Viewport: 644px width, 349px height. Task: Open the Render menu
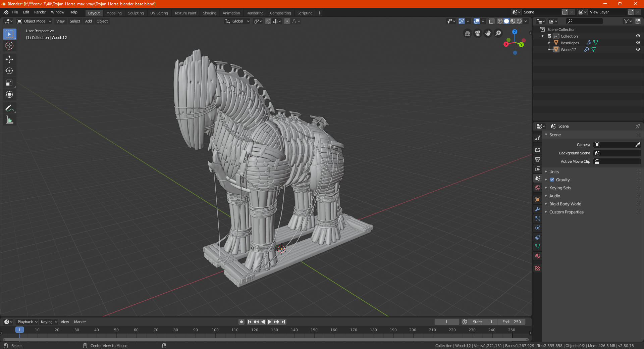pos(40,12)
